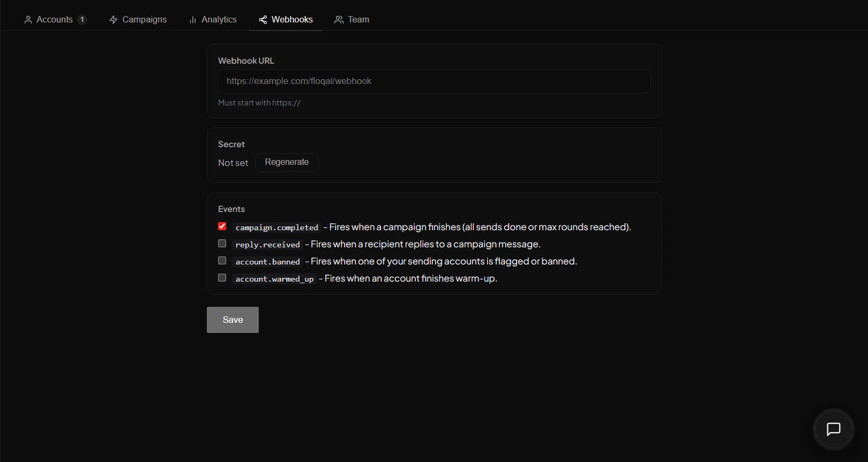The width and height of the screenshot is (868, 462).
Task: Click the 'Secret' section heading
Action: coord(231,145)
